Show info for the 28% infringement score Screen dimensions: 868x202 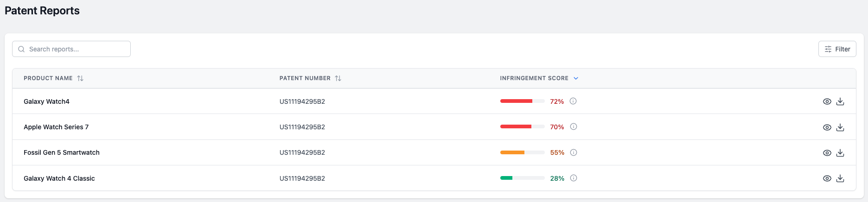(574, 178)
